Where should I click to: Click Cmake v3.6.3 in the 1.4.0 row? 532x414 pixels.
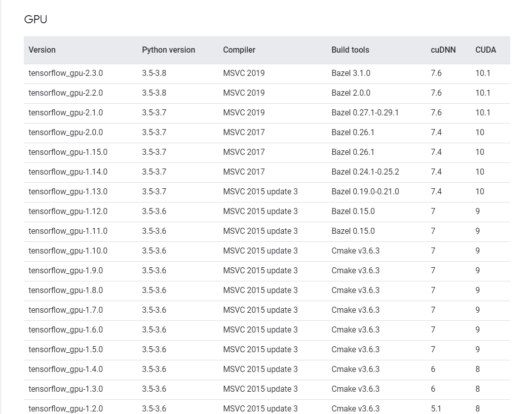(355, 369)
